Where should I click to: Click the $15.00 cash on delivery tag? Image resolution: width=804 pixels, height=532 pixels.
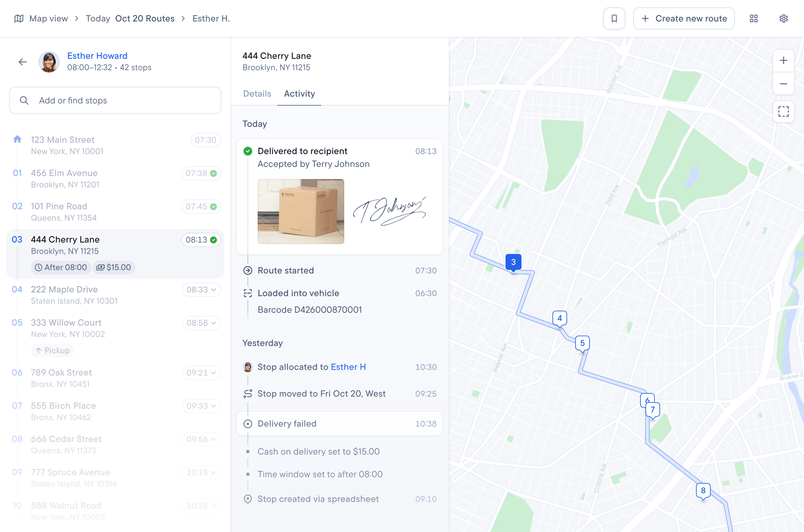[x=114, y=267]
